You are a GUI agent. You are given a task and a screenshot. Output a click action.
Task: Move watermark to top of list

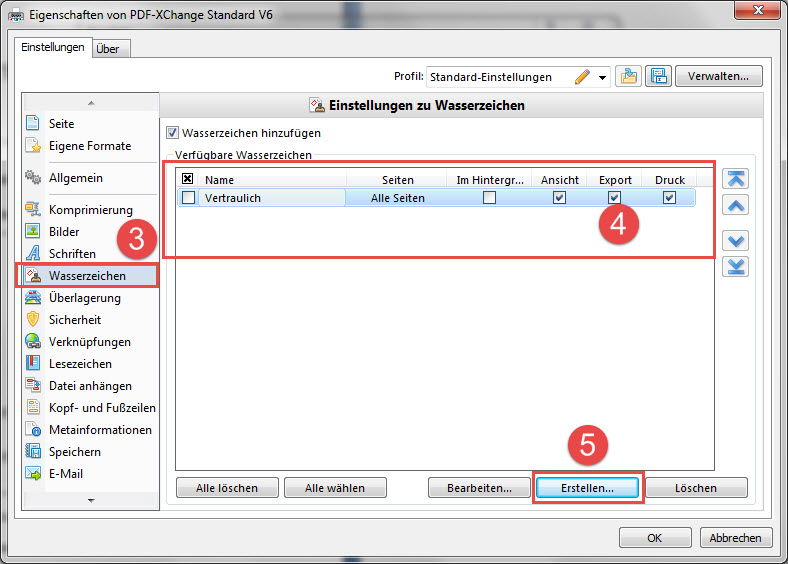(x=735, y=178)
